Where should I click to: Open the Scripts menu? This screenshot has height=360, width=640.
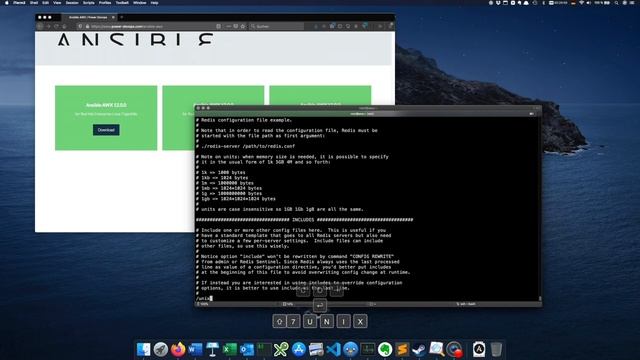89,2
